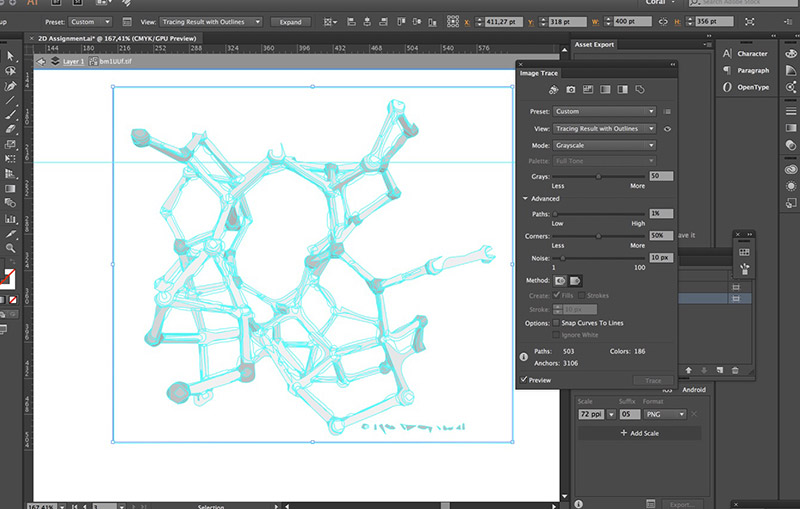Open the View dropdown in Image Trace panel

coord(605,129)
